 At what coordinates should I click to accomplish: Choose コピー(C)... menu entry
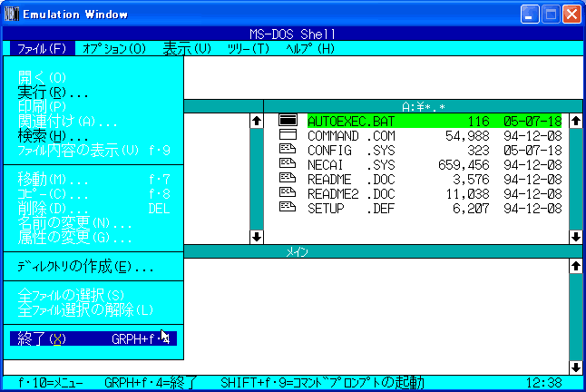coord(93,194)
